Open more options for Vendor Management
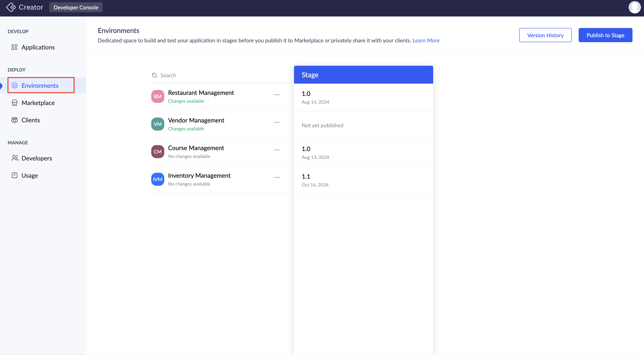The image size is (644, 355). point(277,122)
